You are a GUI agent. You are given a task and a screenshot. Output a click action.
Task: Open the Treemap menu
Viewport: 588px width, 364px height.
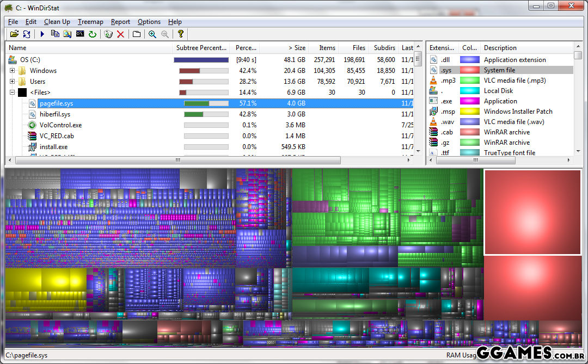click(90, 22)
